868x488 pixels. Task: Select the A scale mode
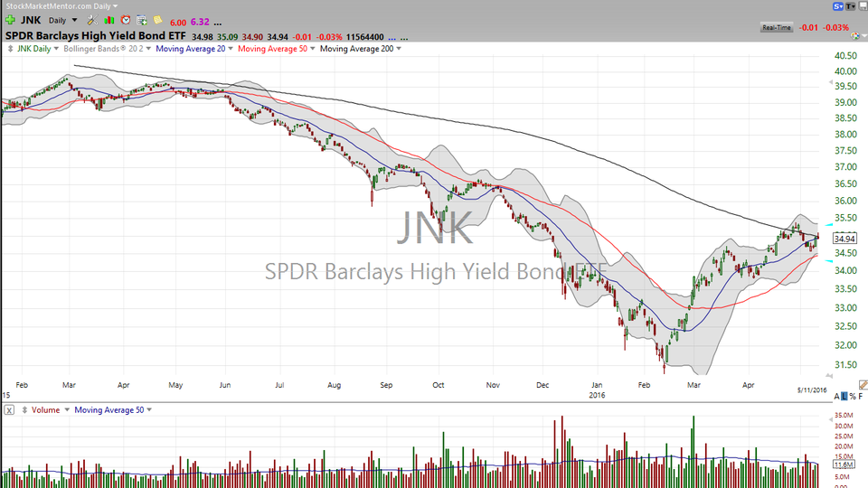point(836,396)
